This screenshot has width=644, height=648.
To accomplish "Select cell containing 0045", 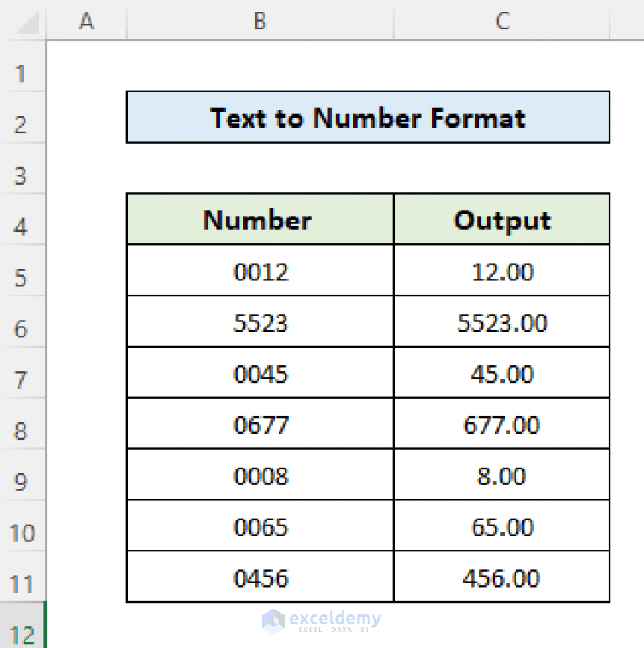I will [x=260, y=373].
